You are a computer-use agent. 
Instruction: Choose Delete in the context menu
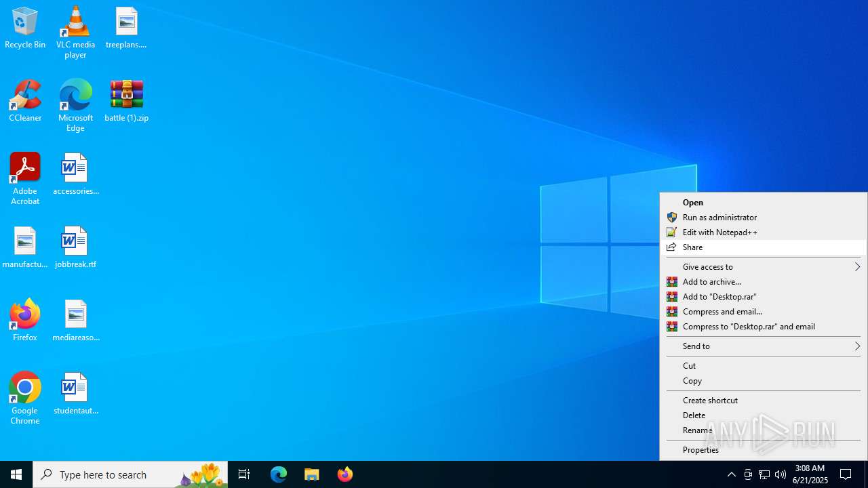coord(764,415)
